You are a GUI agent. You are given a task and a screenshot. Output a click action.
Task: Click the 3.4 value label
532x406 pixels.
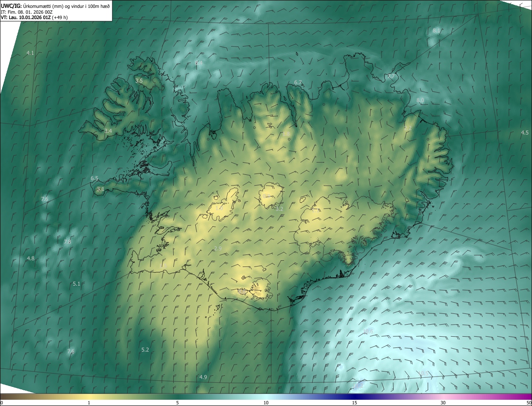click(x=108, y=131)
